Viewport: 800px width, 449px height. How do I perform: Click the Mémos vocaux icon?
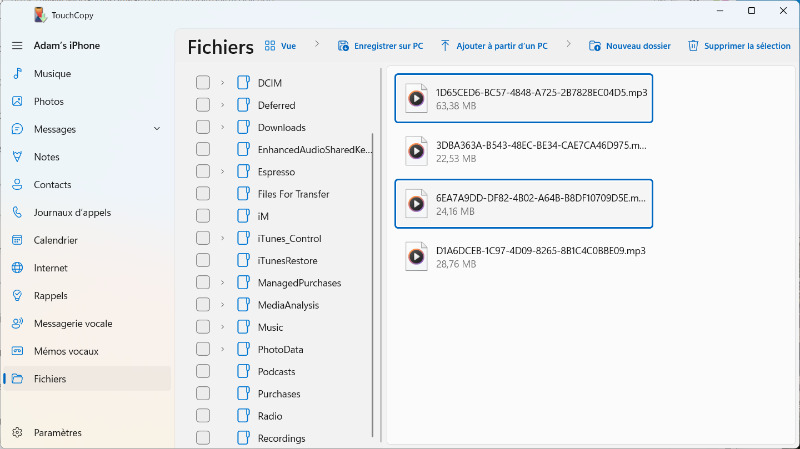[x=17, y=352]
